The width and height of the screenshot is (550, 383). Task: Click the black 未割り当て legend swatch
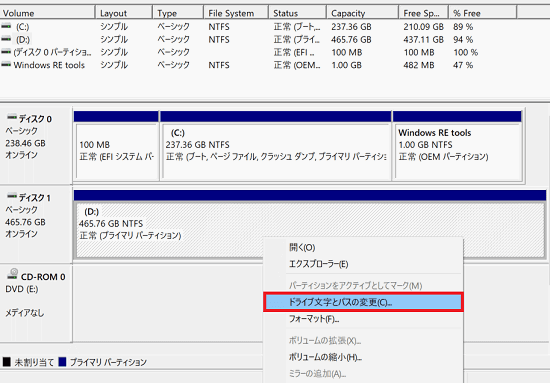[x=6, y=362]
